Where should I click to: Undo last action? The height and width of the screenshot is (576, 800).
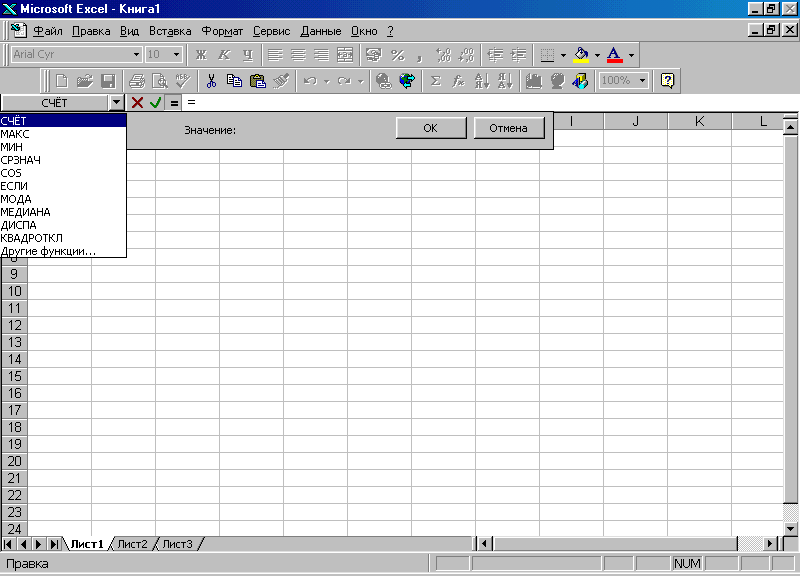coord(310,81)
